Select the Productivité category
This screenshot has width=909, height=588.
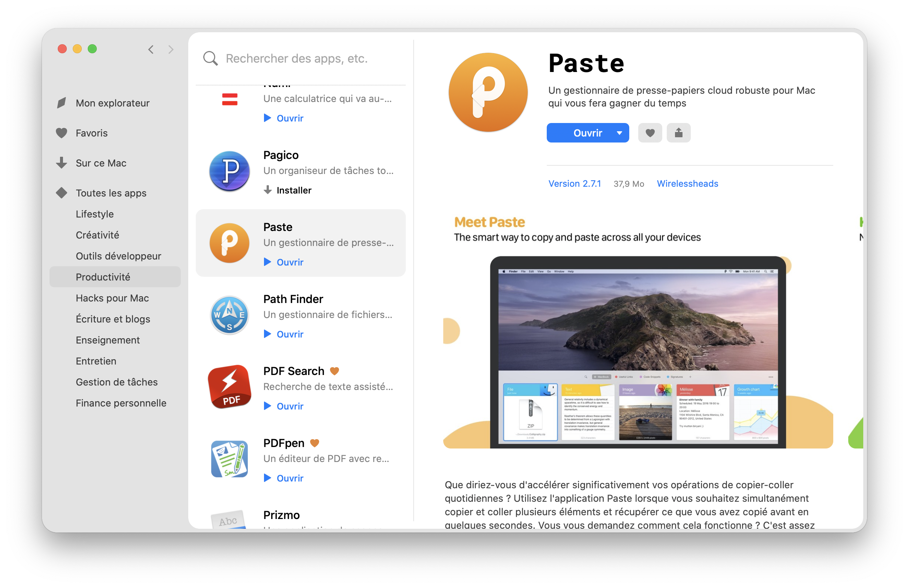point(115,277)
